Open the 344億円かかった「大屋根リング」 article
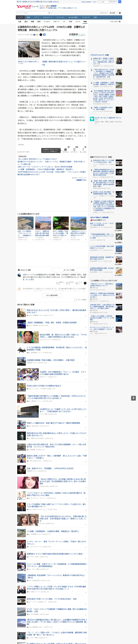 click(63, 410)
